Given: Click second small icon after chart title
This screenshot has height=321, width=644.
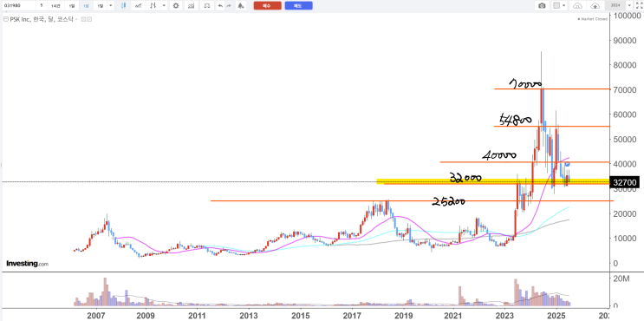Looking at the screenshot, I should pos(89,19).
